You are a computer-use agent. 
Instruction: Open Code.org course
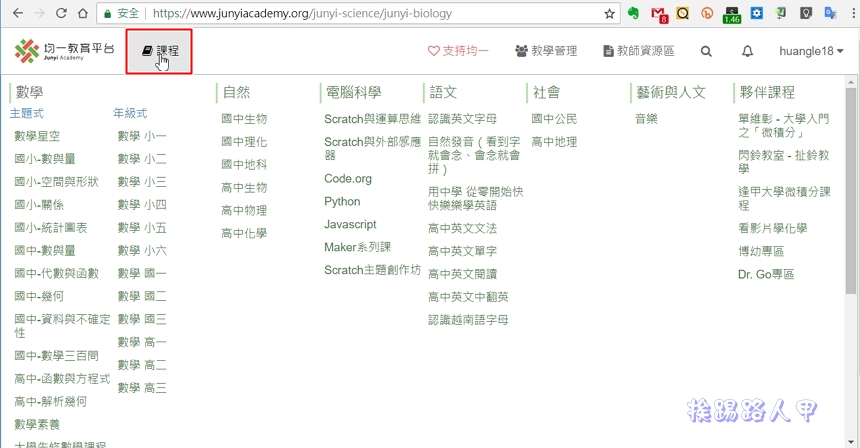coord(348,179)
